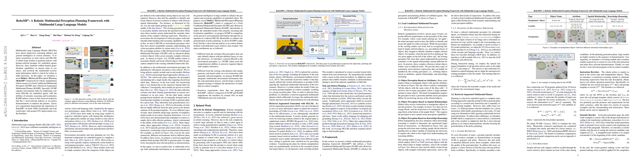Viewport: 644px width, 167px height.
Task: Click the '1. Introduction' section heading
Action: tap(20, 120)
